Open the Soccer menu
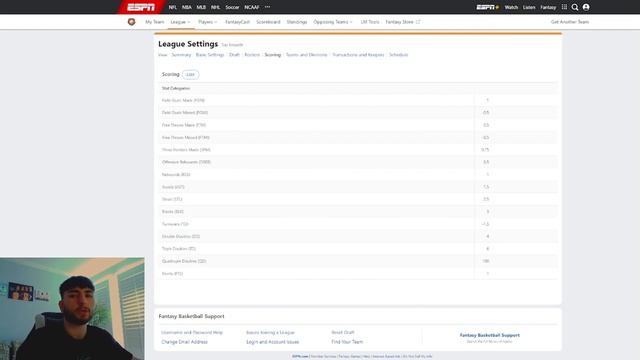 coord(232,7)
